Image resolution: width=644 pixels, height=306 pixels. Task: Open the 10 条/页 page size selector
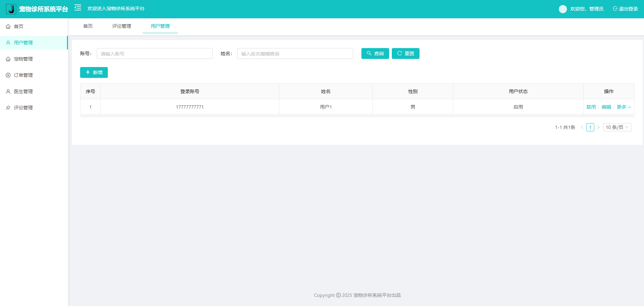[617, 127]
